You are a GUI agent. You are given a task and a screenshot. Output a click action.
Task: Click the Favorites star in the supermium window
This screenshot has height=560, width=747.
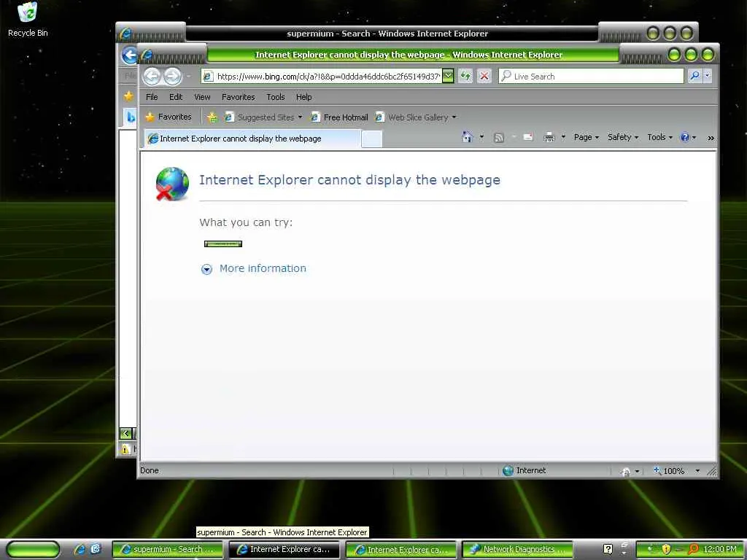pyautogui.click(x=128, y=96)
